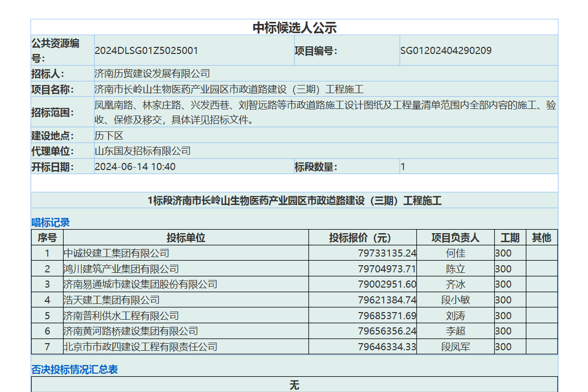Click the 1标段 section heading

(x=294, y=201)
